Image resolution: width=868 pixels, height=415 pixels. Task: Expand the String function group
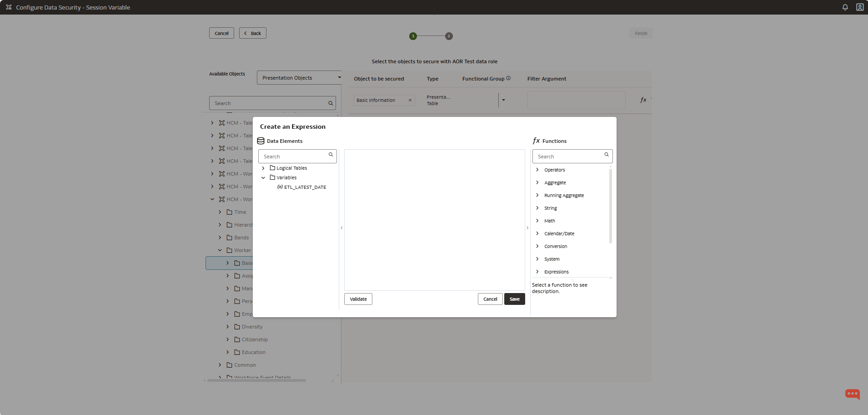537,208
